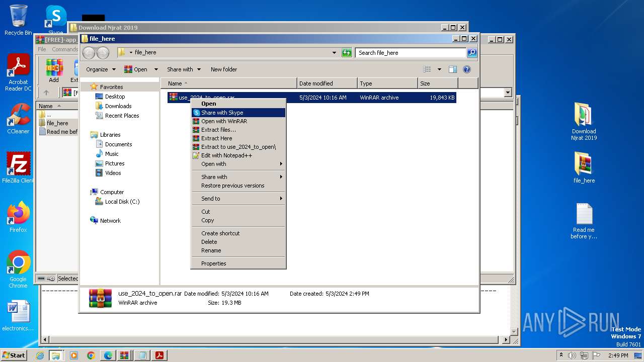The width and height of the screenshot is (644, 362).
Task: Expand 'Share with' context submenu
Action: coord(238,177)
